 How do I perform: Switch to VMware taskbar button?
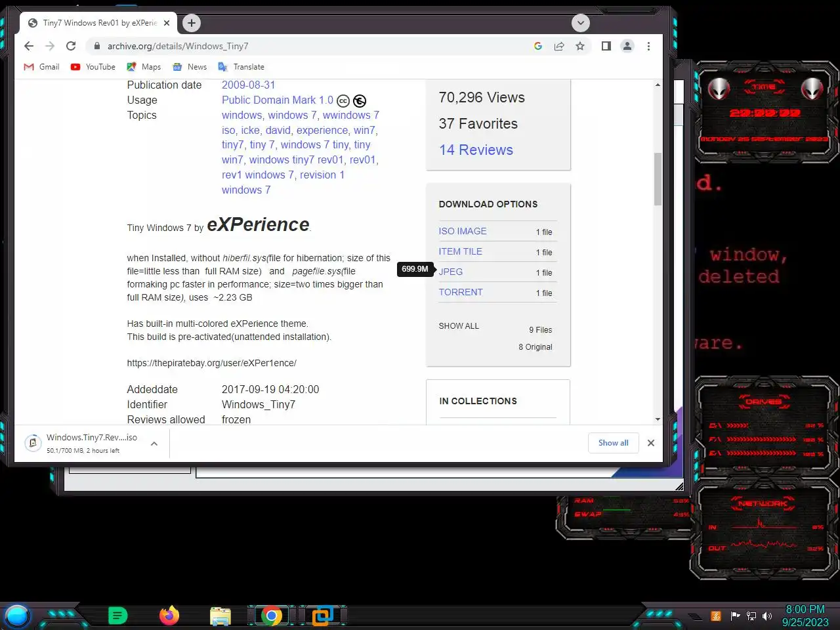pyautogui.click(x=322, y=616)
